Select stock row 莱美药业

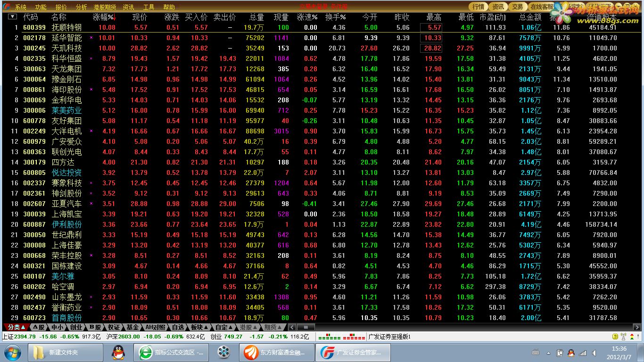click(x=322, y=110)
